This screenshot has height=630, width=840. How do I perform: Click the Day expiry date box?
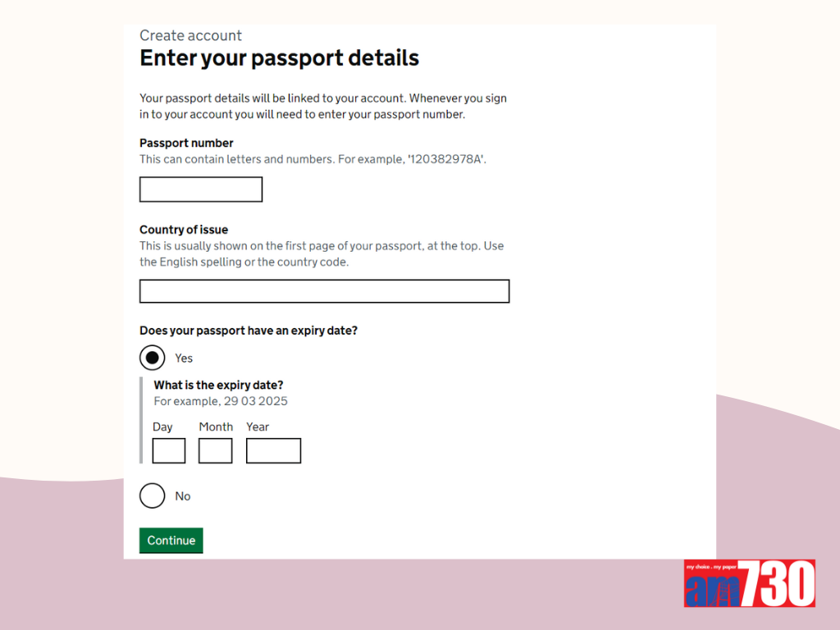point(169,450)
